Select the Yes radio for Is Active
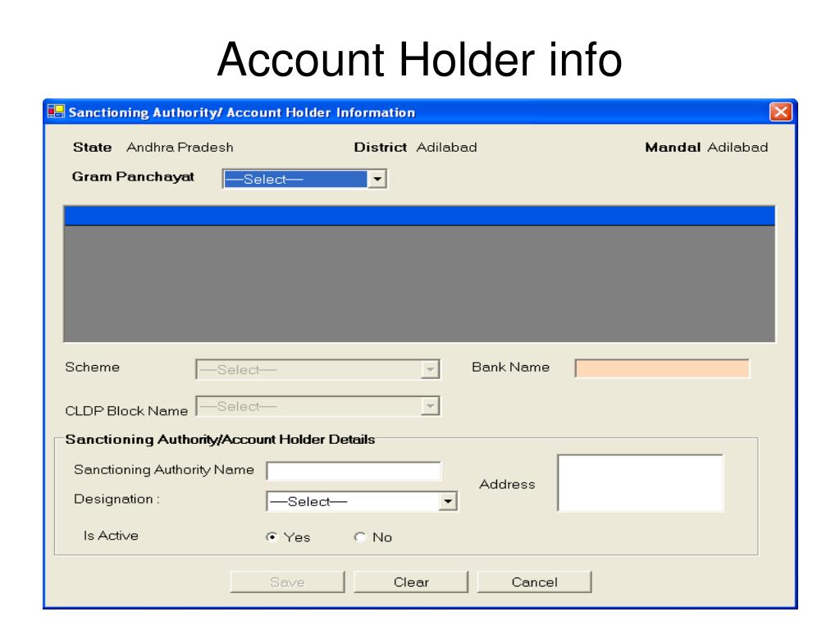840x630 pixels. tap(272, 536)
